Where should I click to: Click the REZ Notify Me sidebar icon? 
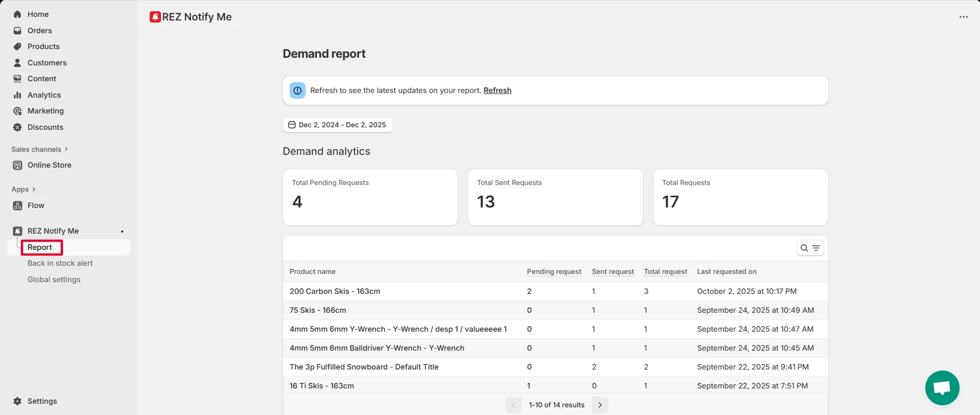click(x=17, y=231)
